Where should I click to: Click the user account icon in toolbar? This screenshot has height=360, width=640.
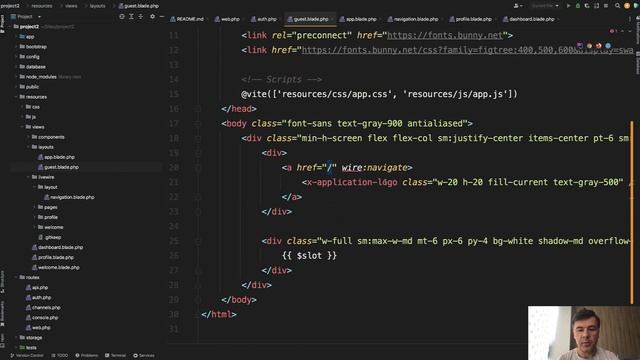[x=517, y=6]
